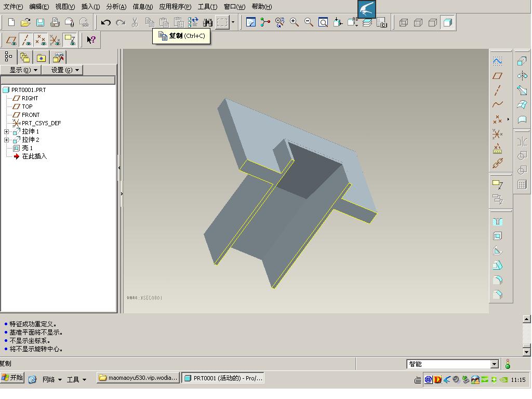Open the Find binoculars tool

pyautogui.click(x=208, y=23)
